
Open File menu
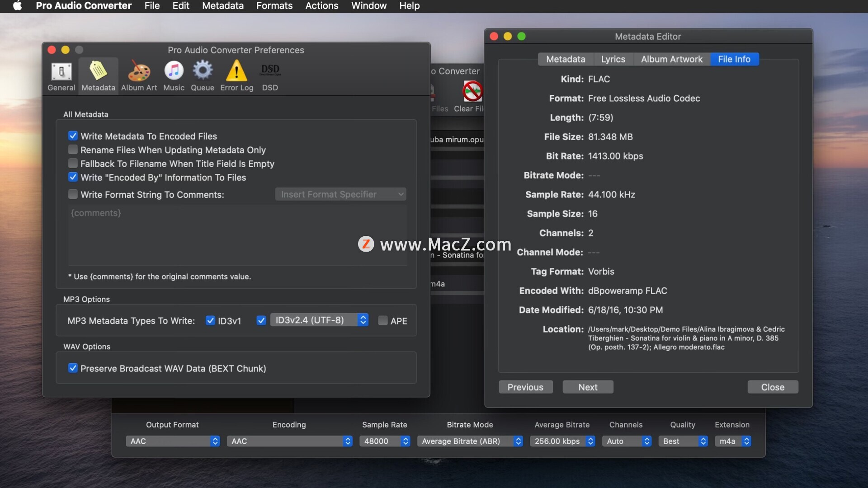pos(152,6)
